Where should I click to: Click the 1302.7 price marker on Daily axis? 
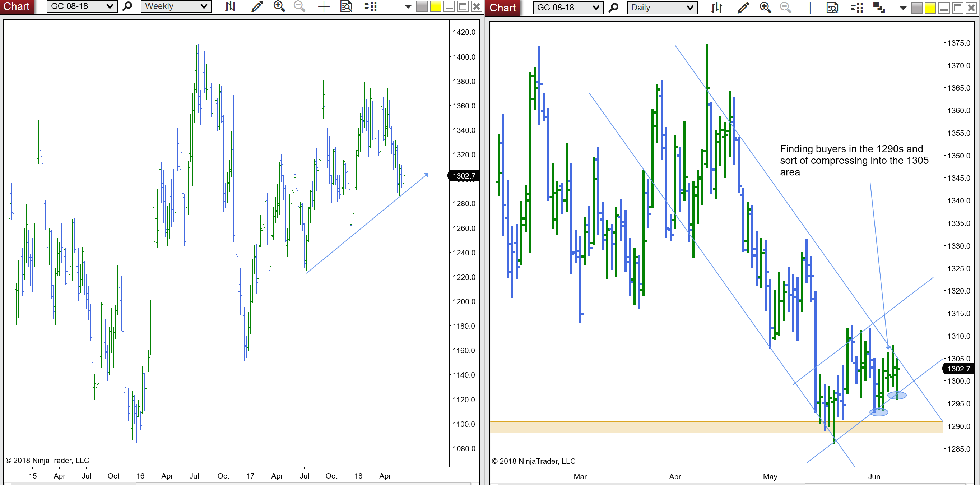click(x=959, y=369)
